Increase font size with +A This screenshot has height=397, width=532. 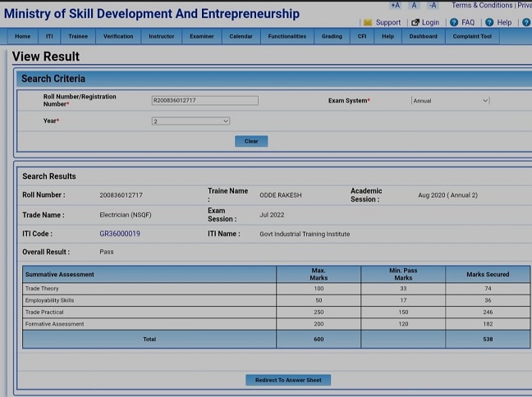[395, 6]
